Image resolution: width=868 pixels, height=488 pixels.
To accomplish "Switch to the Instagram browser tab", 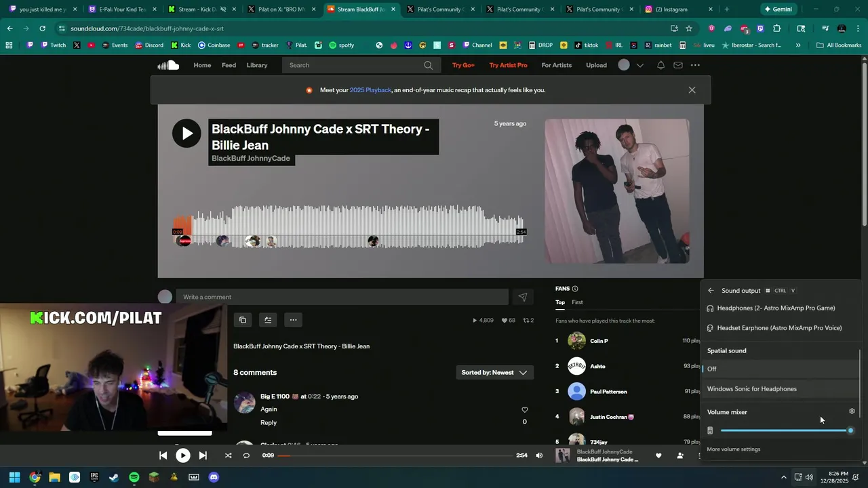I will tap(677, 9).
